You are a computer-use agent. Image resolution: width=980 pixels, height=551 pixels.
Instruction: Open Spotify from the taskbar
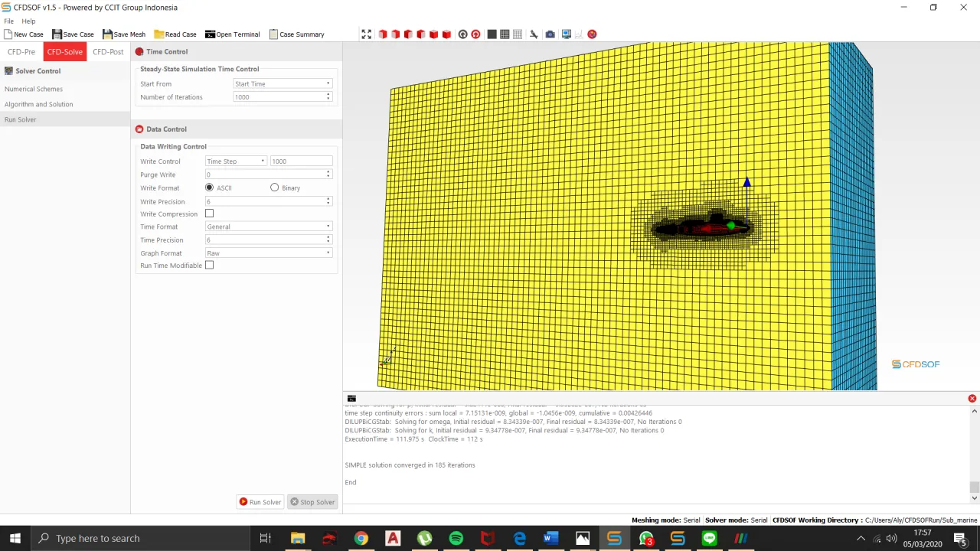pos(456,539)
